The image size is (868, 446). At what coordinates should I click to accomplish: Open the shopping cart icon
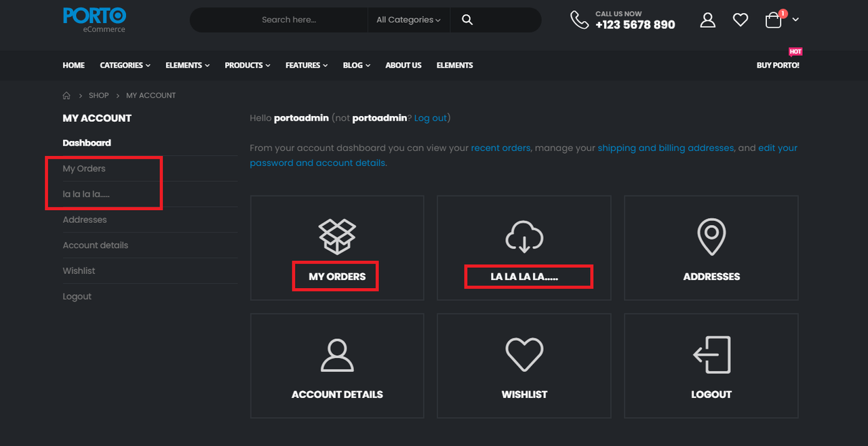pyautogui.click(x=774, y=20)
